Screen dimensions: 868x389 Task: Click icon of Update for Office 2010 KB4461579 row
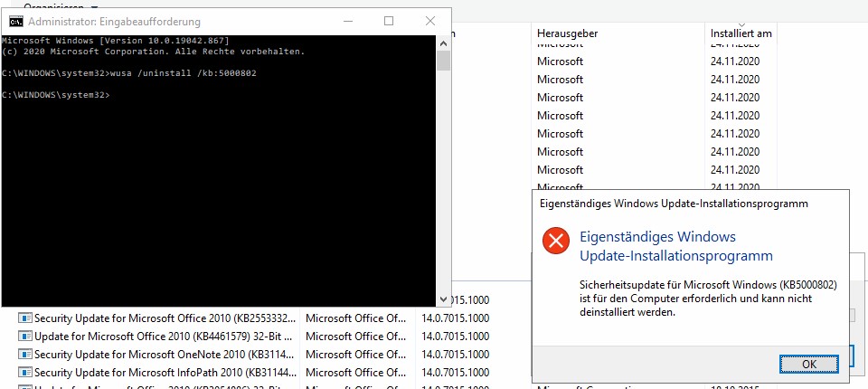tap(25, 337)
